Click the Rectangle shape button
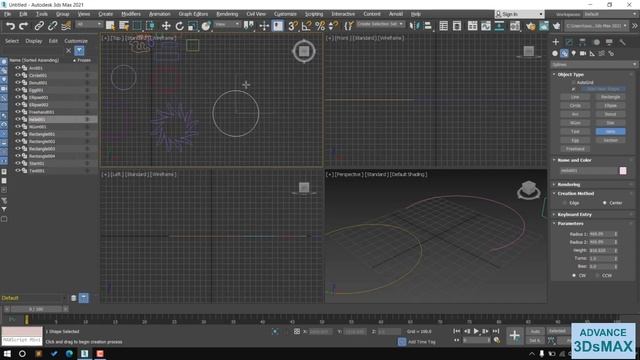This screenshot has width=640, height=360. coord(610,97)
